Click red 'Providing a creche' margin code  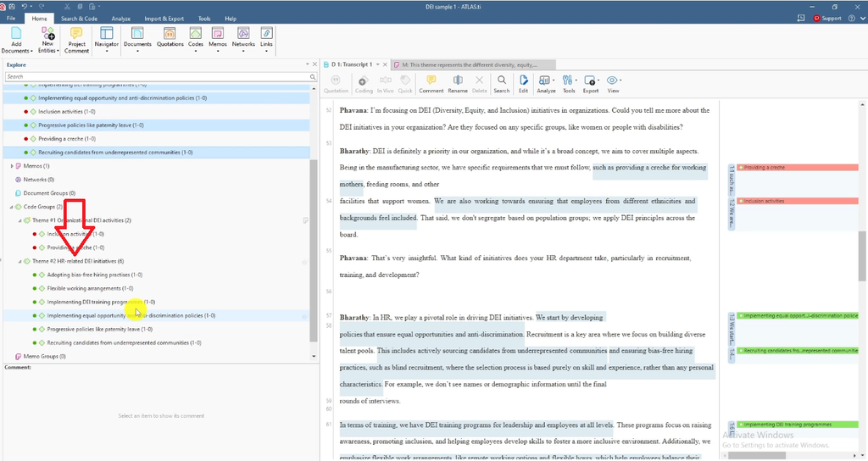tap(798, 167)
